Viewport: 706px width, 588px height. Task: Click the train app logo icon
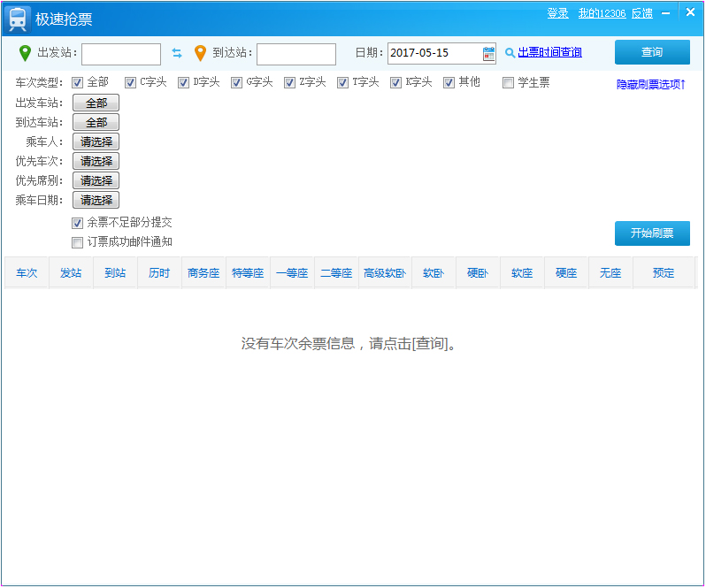pos(18,19)
